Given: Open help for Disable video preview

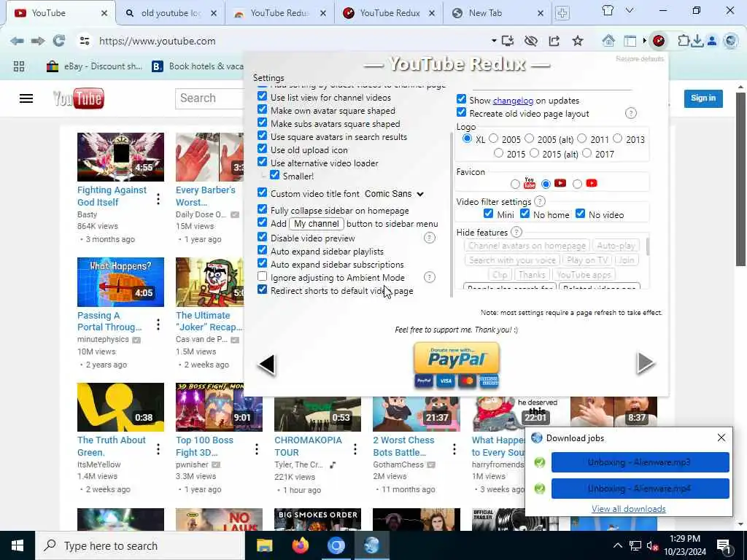Looking at the screenshot, I should [x=429, y=238].
